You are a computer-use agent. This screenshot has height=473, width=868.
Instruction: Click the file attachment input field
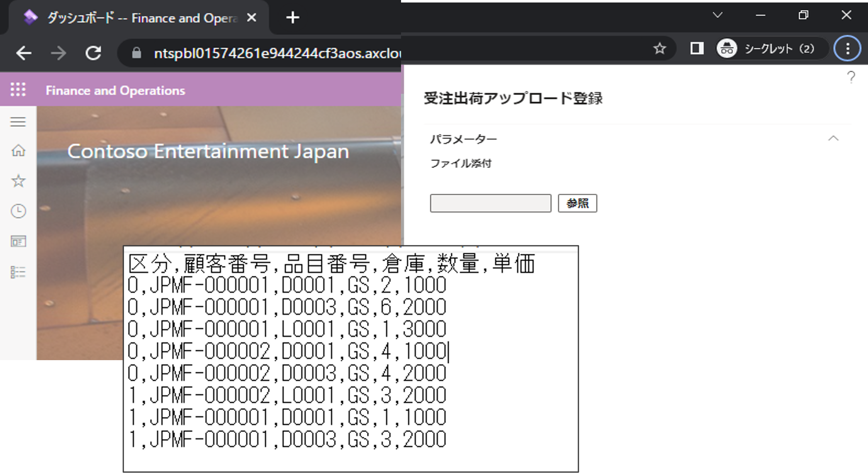tap(490, 203)
